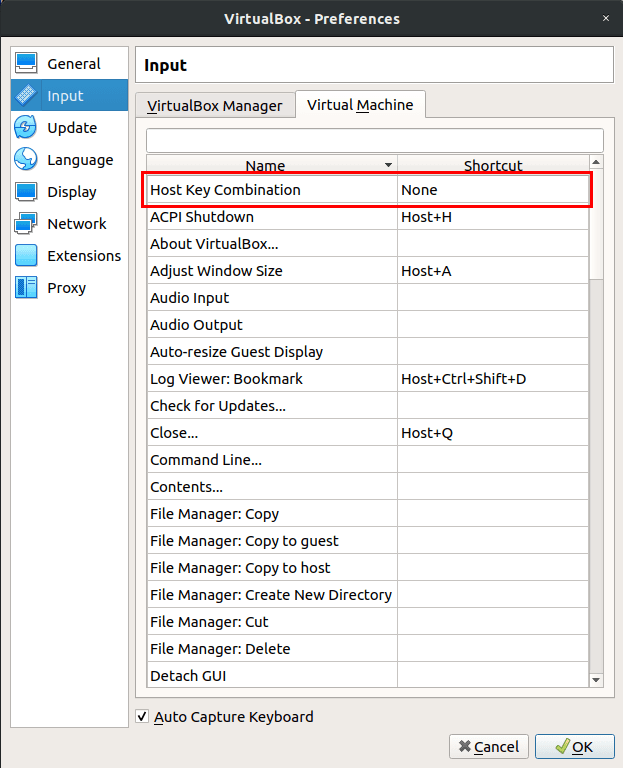
Task: Open the Network preferences section
Action: click(x=70, y=223)
